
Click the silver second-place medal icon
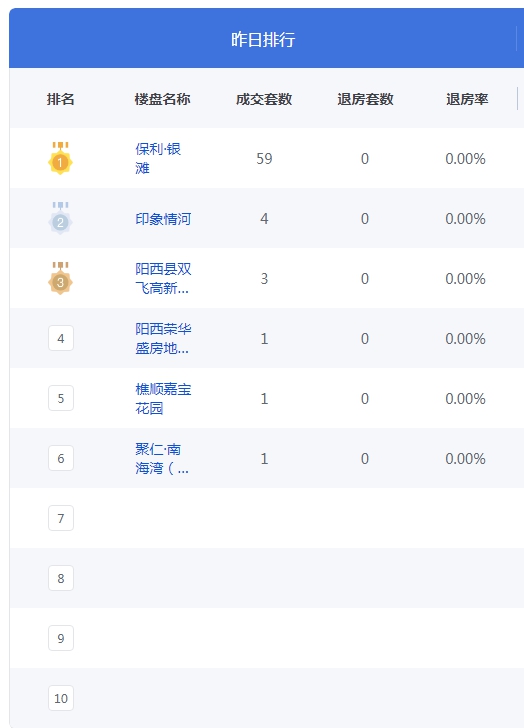coord(60,218)
